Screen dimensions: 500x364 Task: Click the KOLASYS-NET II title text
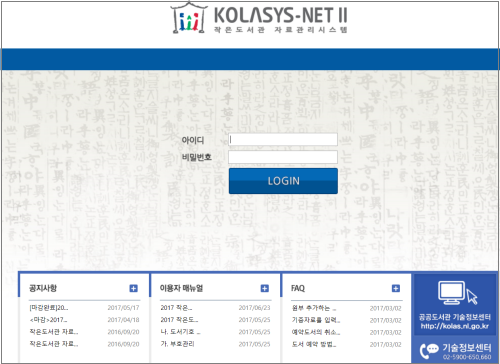[x=281, y=15]
